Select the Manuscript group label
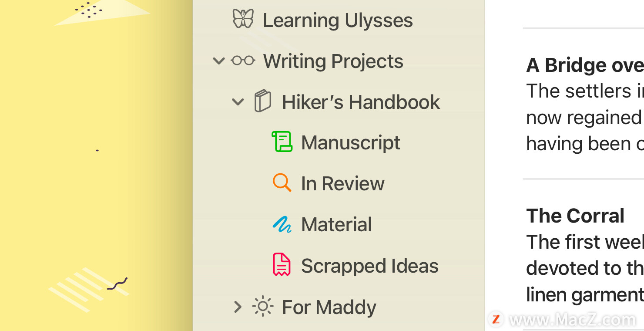644x331 pixels. pyautogui.click(x=351, y=143)
